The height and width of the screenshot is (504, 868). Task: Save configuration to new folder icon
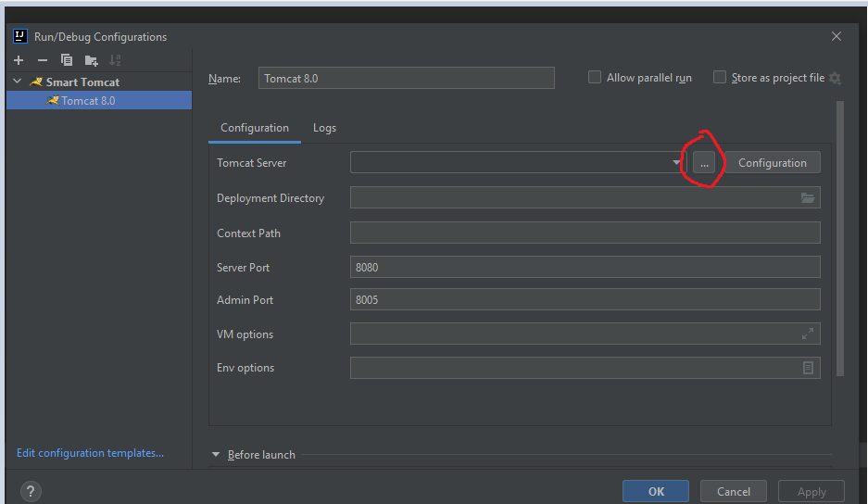coord(91,60)
